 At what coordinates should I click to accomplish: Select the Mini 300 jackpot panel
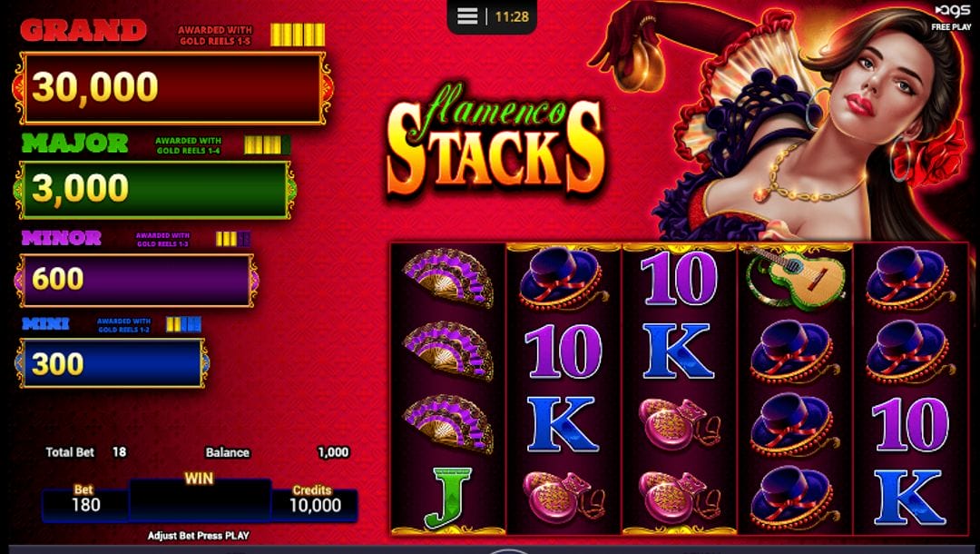[x=112, y=363]
